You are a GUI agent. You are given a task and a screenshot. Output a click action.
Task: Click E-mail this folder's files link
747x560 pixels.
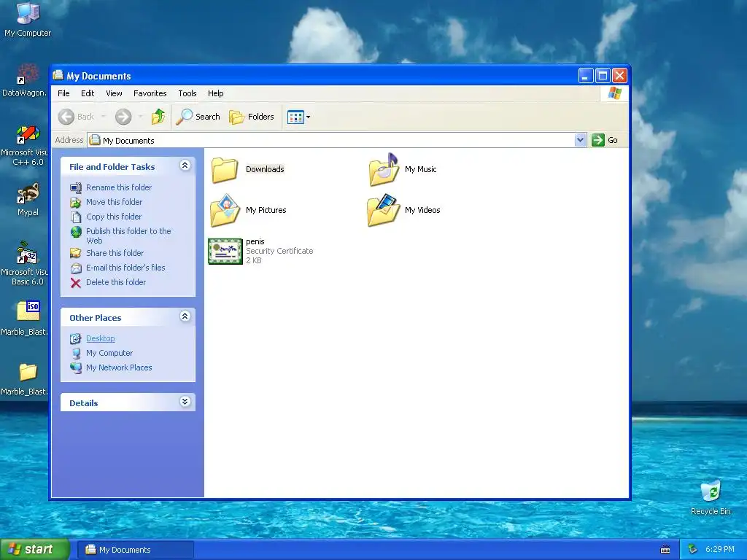coord(125,268)
